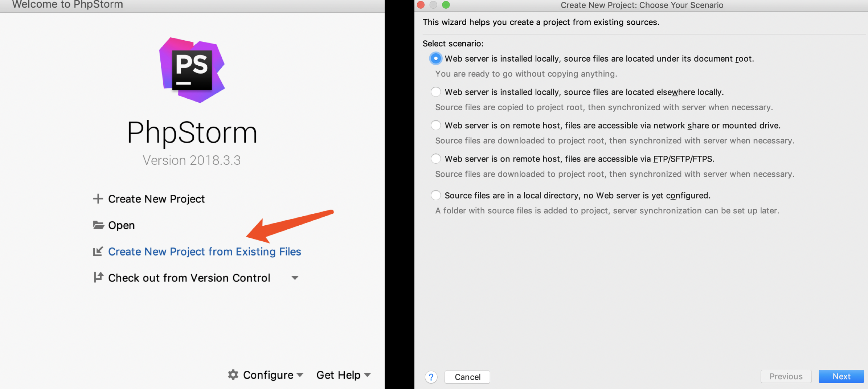Click 'A folder with source files is added' description
Image resolution: width=868 pixels, height=389 pixels.
tap(607, 210)
